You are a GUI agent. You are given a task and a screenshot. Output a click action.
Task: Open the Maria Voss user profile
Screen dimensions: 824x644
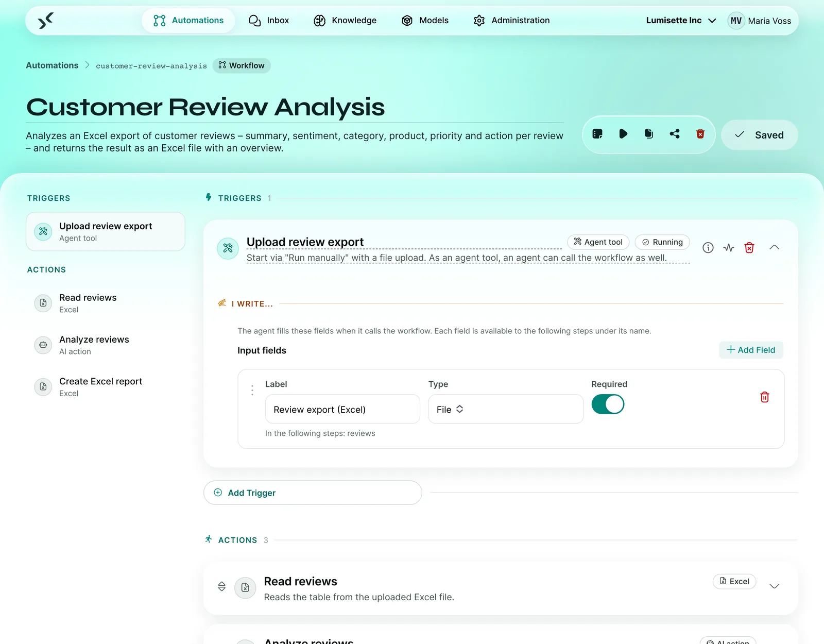point(760,21)
